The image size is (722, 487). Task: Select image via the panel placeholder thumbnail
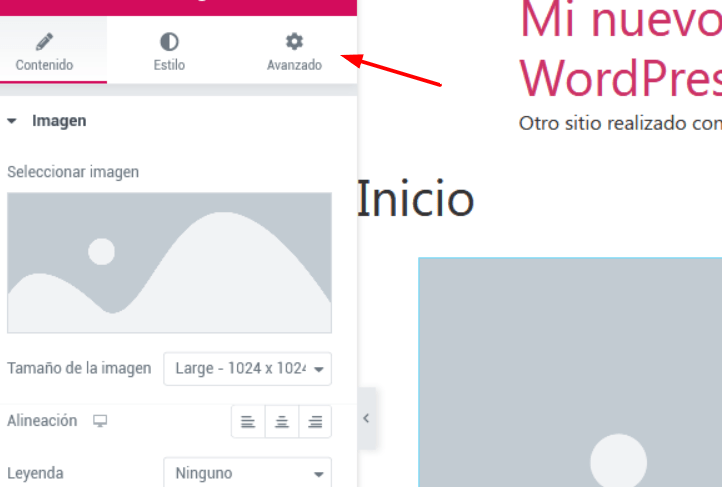coord(169,263)
